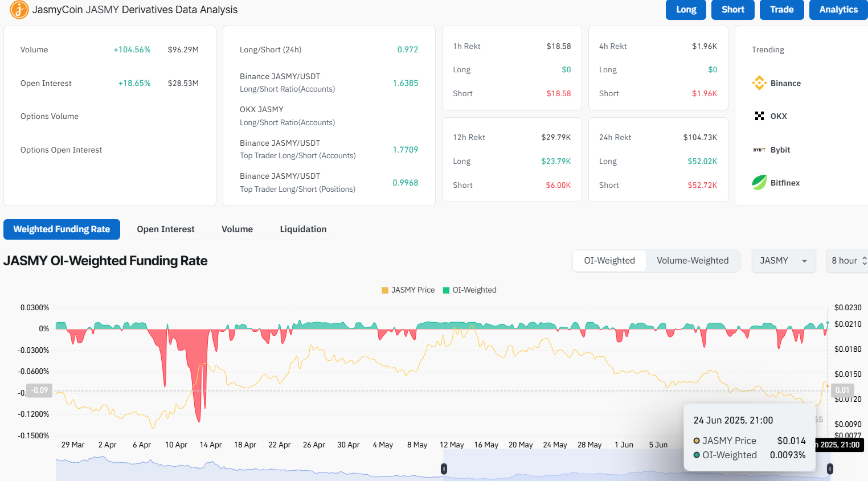Click the Binance logo icon
This screenshot has height=481, width=868.
click(759, 83)
